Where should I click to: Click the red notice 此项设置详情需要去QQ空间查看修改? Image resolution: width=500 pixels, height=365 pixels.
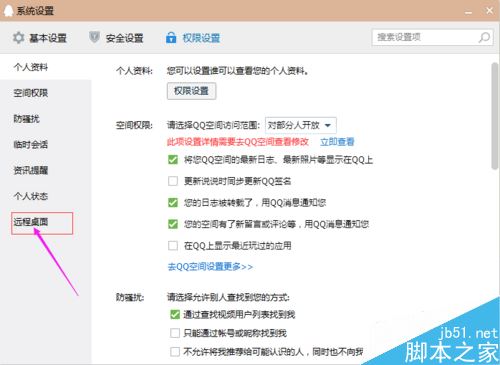coord(238,142)
